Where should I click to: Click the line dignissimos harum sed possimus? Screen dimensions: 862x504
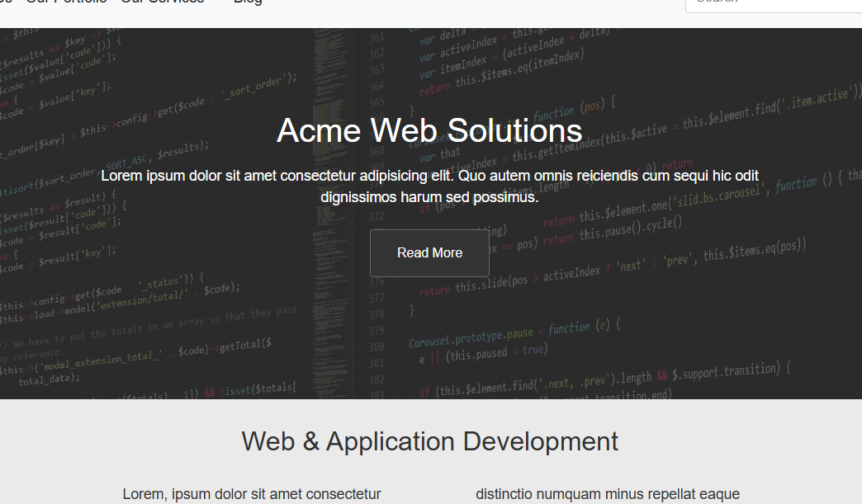[429, 197]
